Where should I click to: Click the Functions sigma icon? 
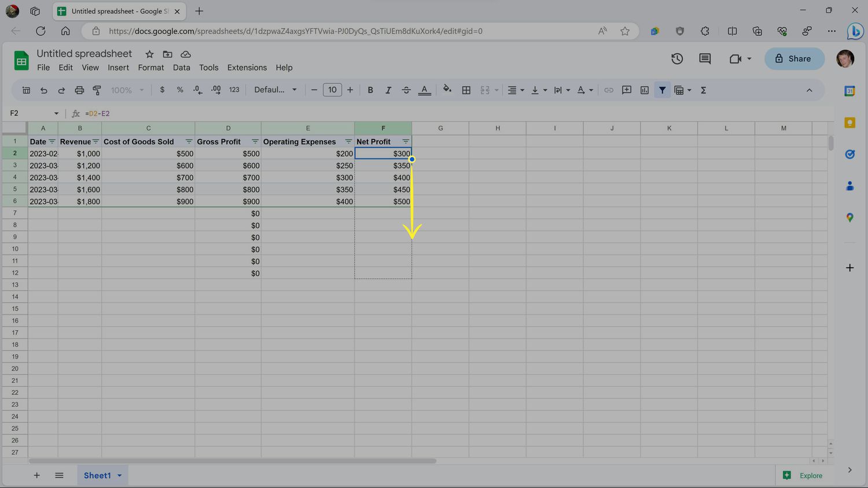pyautogui.click(x=703, y=90)
